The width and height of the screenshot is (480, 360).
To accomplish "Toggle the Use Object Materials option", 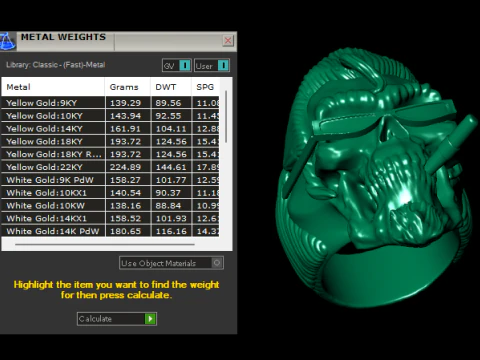I will (x=217, y=263).
